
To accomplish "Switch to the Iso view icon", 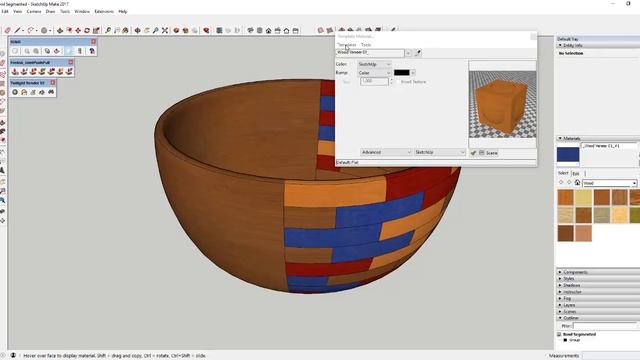I will point(250,30).
